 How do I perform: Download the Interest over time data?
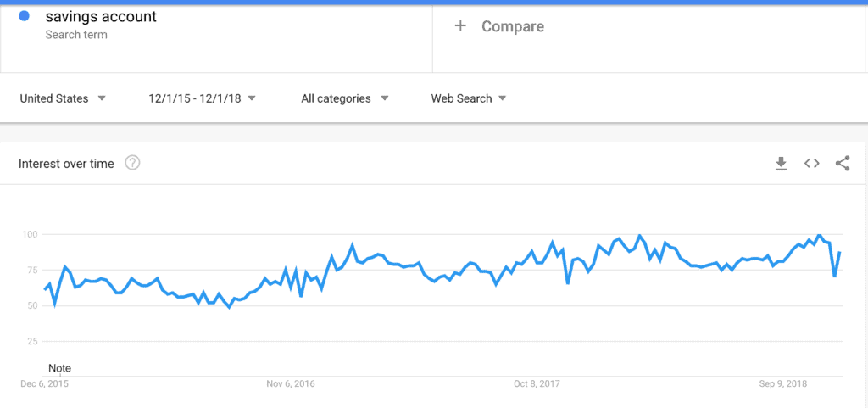pos(781,164)
